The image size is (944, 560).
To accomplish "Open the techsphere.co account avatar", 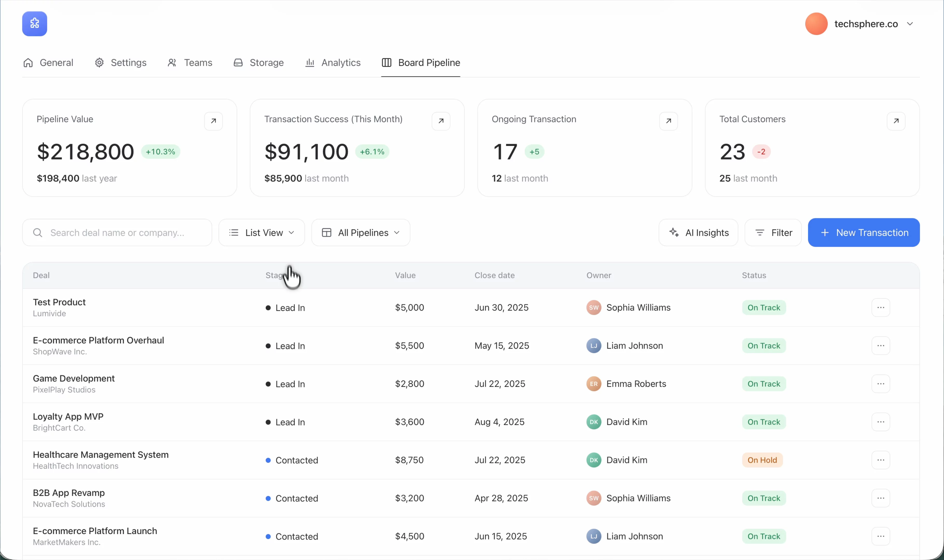I will [x=816, y=24].
